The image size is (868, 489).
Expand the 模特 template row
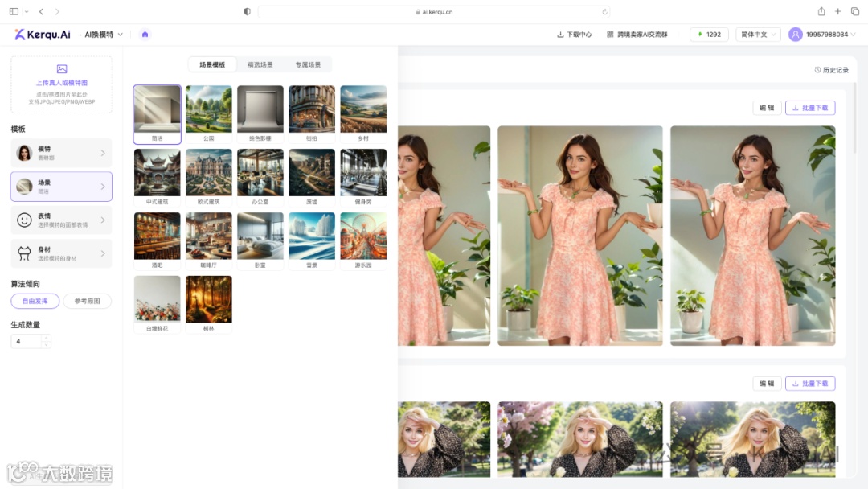click(x=61, y=153)
